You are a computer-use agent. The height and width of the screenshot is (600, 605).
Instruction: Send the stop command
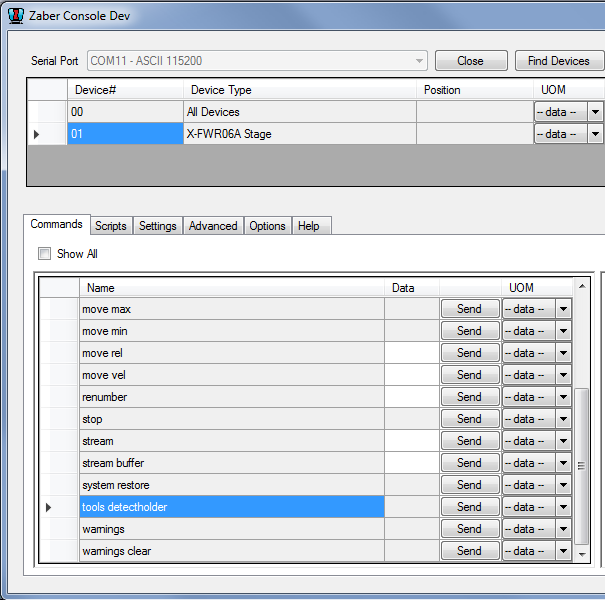[470, 419]
